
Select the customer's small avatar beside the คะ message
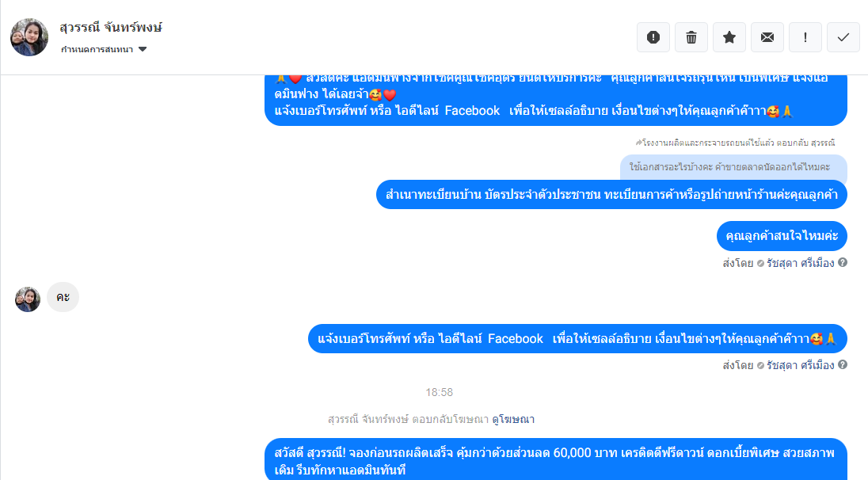click(28, 299)
